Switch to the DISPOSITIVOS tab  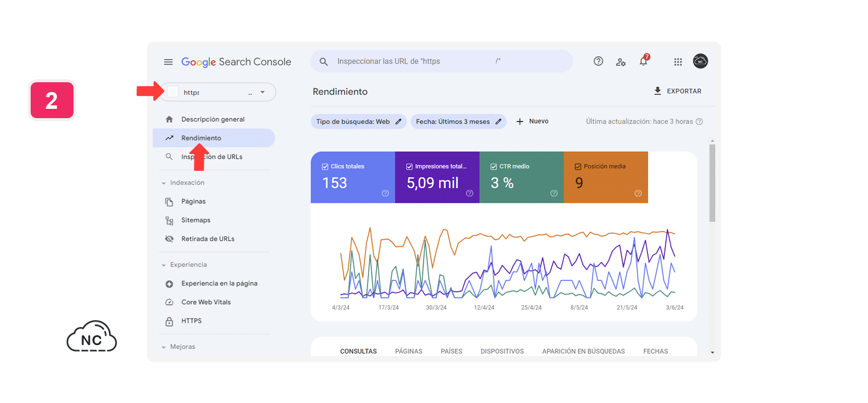pyautogui.click(x=502, y=351)
